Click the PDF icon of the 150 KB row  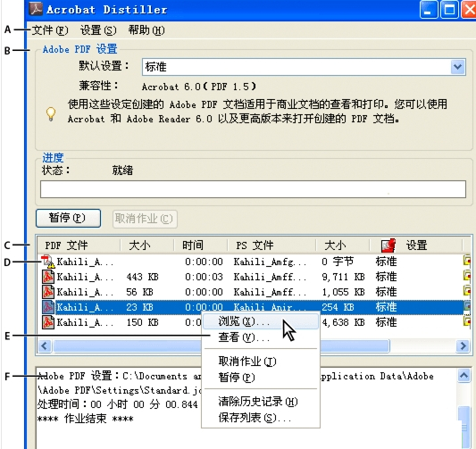tap(48, 322)
